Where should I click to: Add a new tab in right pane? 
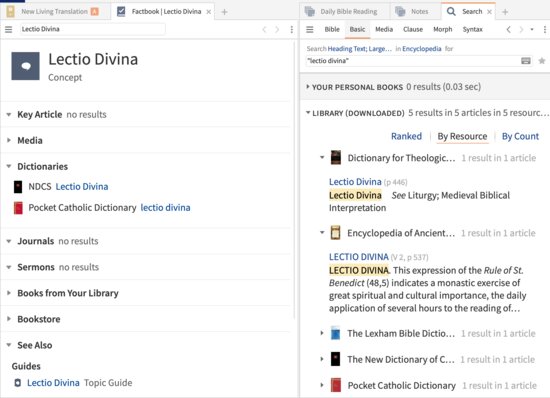[505, 12]
